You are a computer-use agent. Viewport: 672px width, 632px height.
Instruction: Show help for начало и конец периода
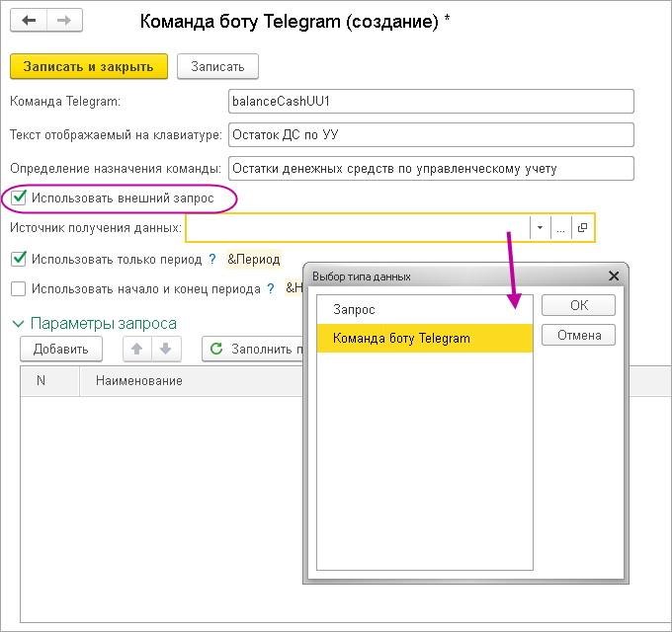(x=271, y=288)
